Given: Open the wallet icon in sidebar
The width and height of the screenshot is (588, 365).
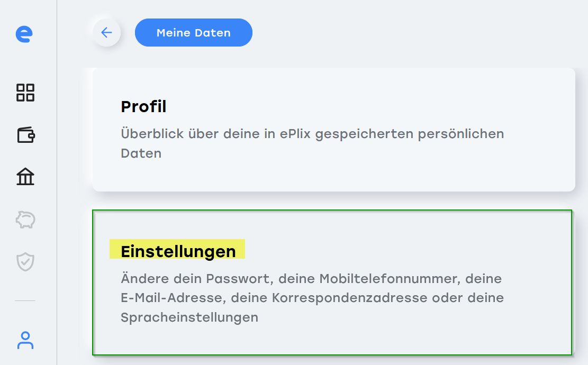Looking at the screenshot, I should point(26,134).
